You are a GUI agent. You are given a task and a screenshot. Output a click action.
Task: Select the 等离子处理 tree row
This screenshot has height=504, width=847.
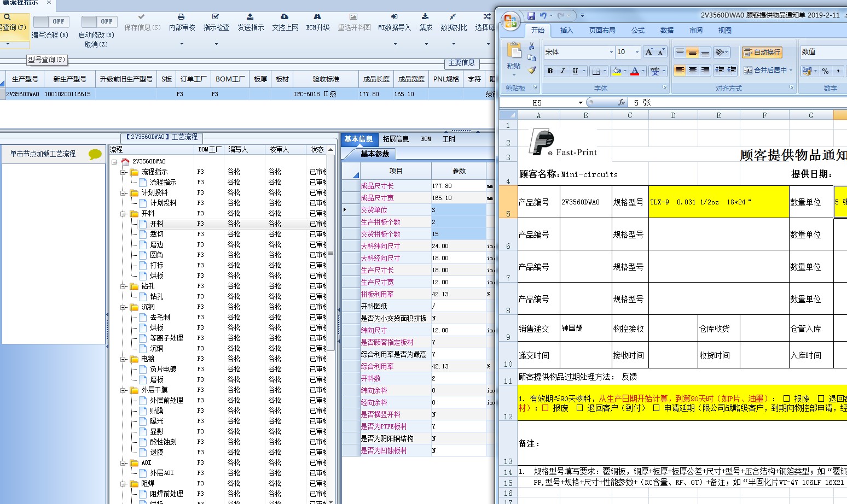166,338
